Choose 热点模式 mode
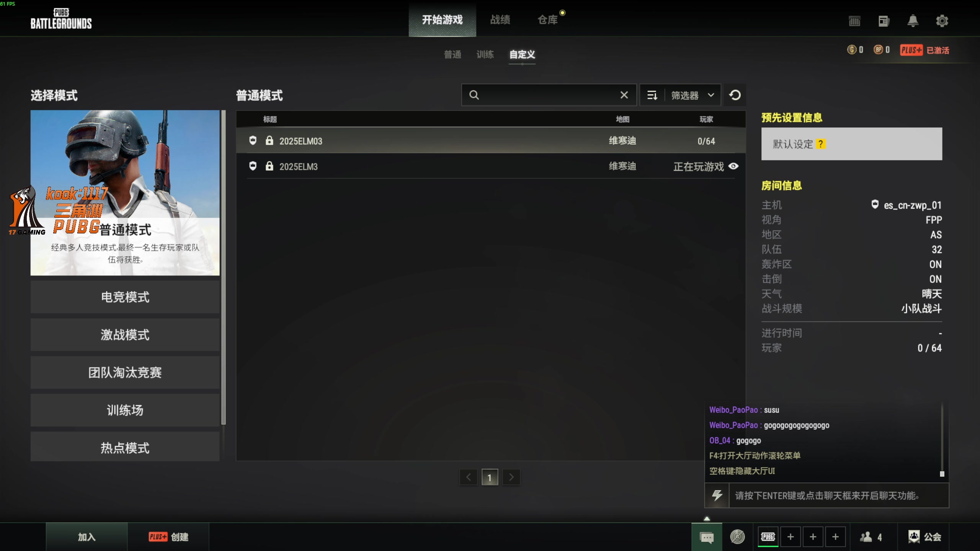Viewport: 980px width, 551px height. (x=125, y=447)
